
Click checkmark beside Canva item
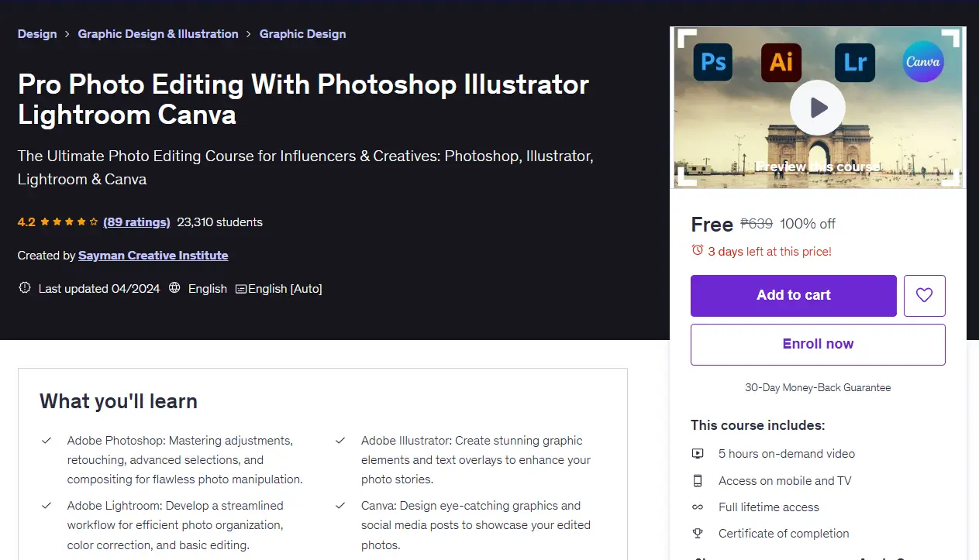tap(340, 505)
